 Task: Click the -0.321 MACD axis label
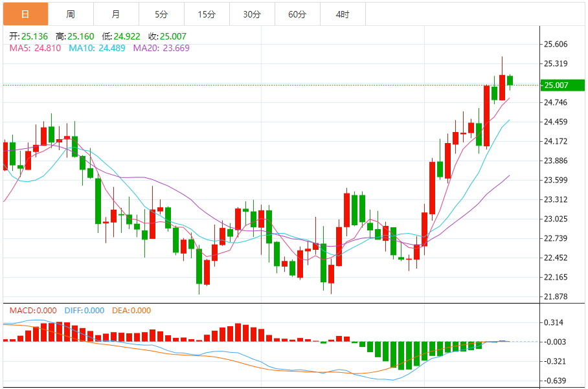554,361
